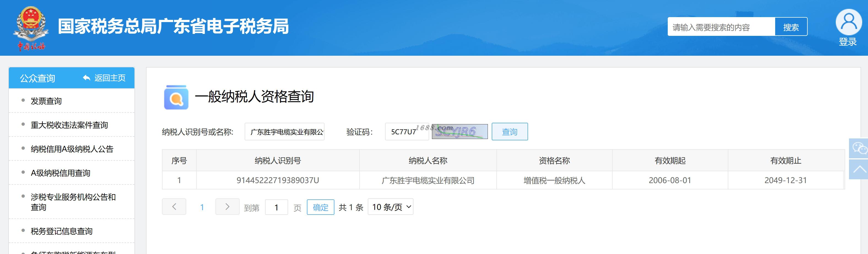Screen dimensions: 868x254
Task: Open the WeChat floating side icon
Action: [859, 148]
